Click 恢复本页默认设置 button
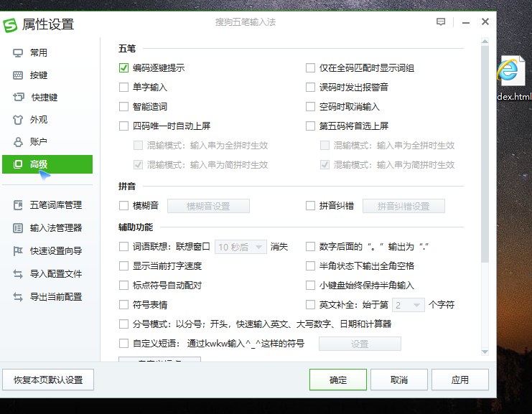 48,380
